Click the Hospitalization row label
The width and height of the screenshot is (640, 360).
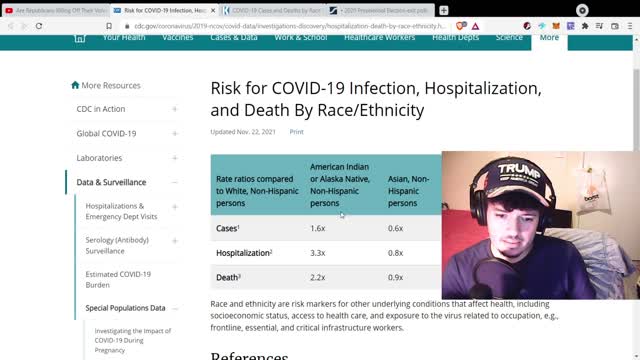click(x=244, y=253)
